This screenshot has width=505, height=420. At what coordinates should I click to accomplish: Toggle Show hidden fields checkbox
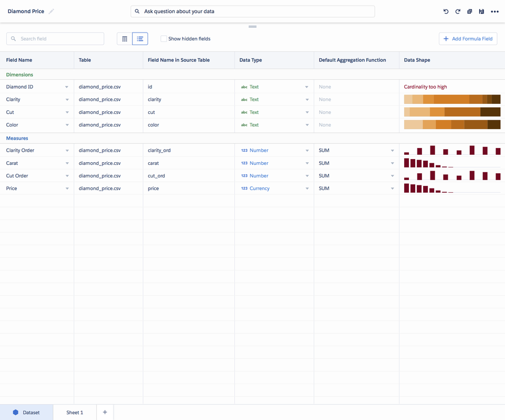point(164,39)
